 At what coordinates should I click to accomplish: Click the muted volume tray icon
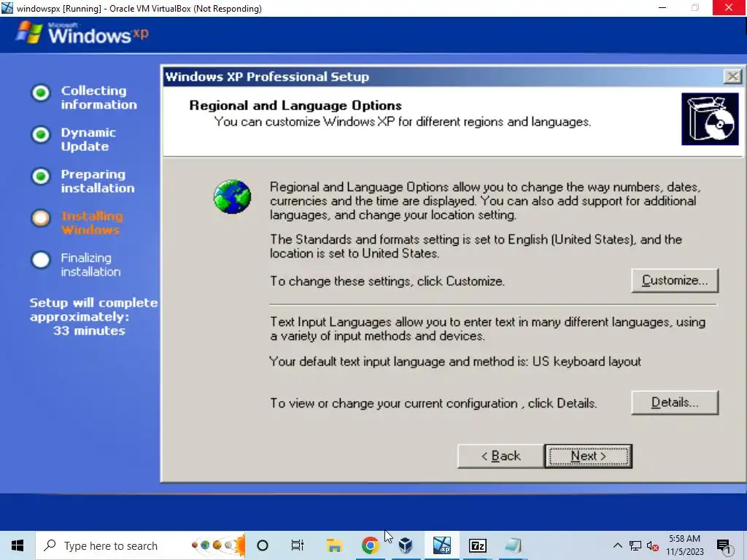(653, 545)
